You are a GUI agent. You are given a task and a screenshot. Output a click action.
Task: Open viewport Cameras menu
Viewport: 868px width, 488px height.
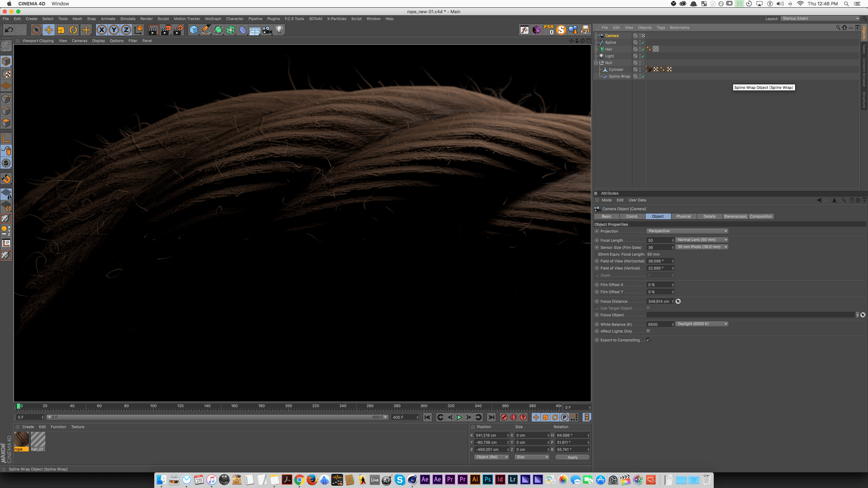point(80,41)
